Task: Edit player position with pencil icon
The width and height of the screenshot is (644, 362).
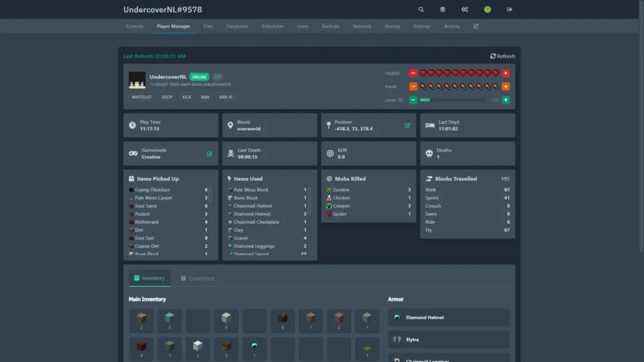Action: click(407, 125)
